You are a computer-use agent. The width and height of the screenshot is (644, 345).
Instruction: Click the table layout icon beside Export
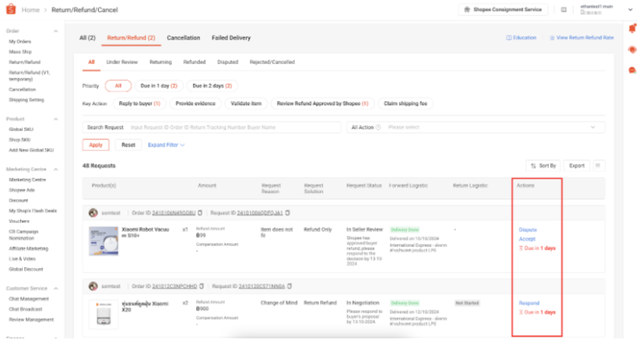pyautogui.click(x=598, y=165)
